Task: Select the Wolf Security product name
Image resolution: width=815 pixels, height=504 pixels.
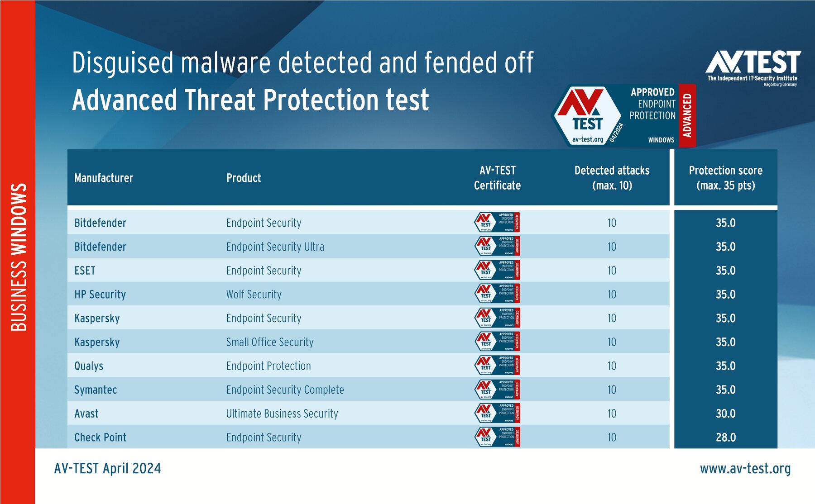Action: [x=254, y=295]
